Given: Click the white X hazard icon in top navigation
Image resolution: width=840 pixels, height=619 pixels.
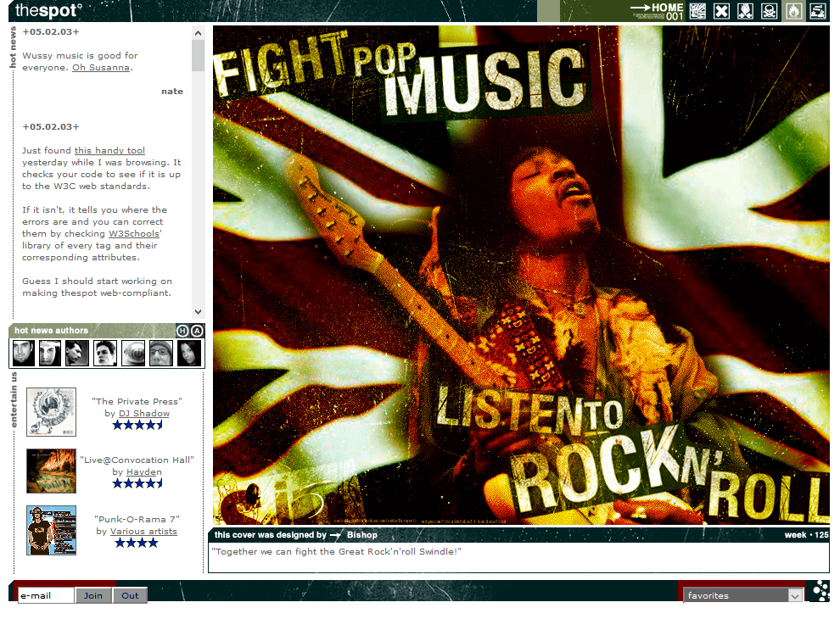Looking at the screenshot, I should [721, 11].
